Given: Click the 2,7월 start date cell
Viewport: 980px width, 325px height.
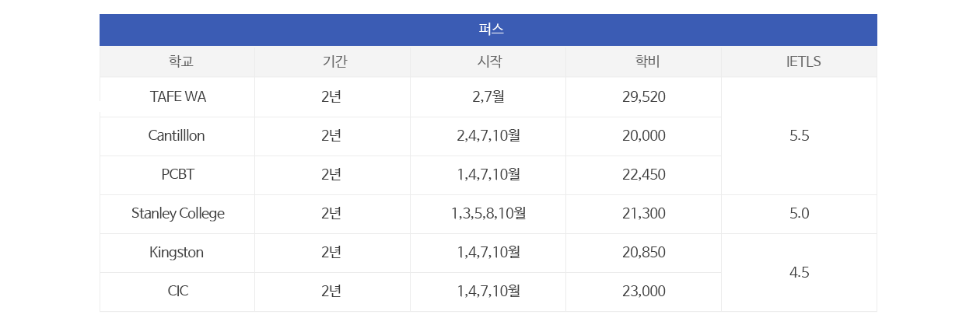Looking at the screenshot, I should [488, 97].
